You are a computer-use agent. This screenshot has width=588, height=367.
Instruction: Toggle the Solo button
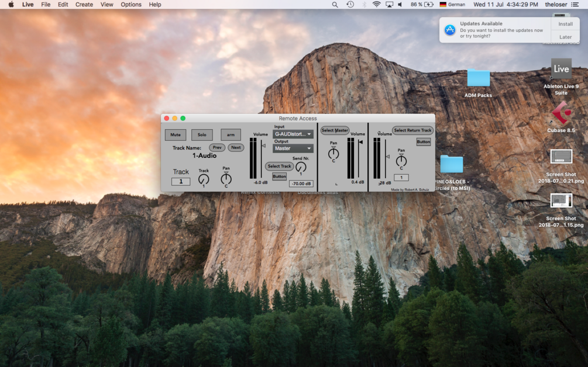point(202,135)
